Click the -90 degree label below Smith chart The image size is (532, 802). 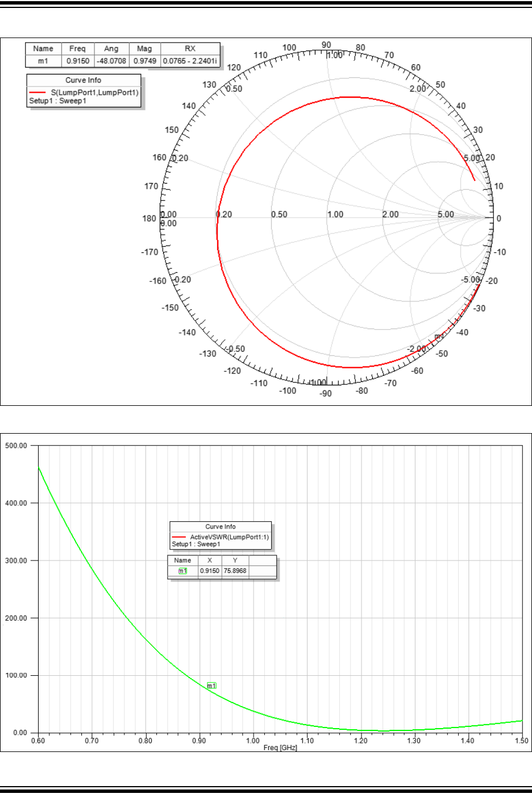[325, 393]
